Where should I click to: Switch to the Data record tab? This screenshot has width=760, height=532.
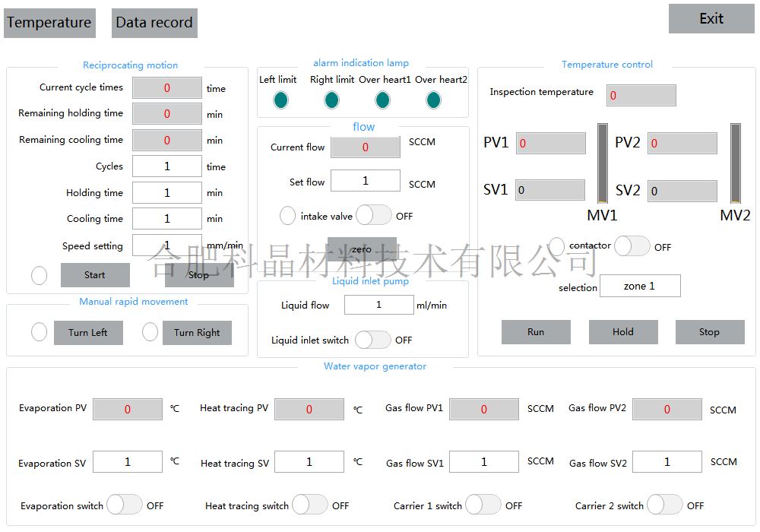[x=154, y=23]
